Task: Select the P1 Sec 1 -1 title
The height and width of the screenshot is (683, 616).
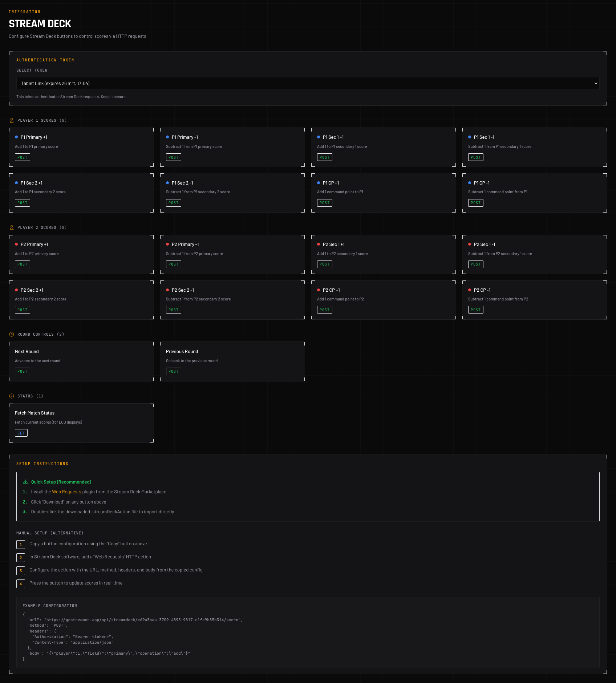Action: (x=484, y=137)
